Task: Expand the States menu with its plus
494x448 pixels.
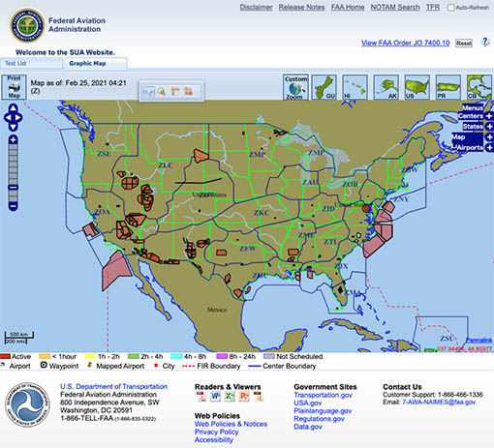Action: pyautogui.click(x=489, y=127)
